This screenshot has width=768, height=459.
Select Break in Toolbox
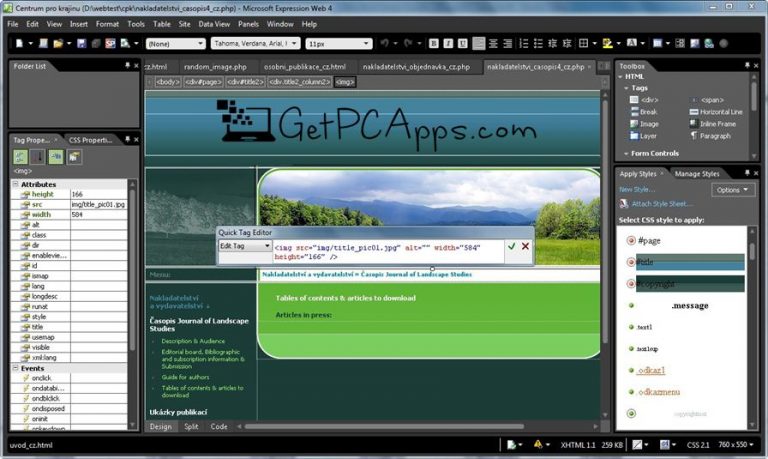644,112
